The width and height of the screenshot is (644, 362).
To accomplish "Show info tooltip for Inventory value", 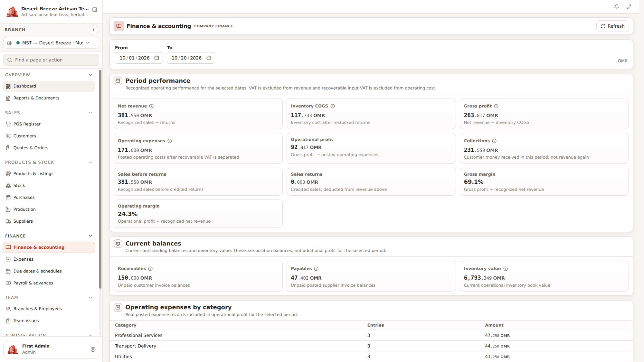I will (x=506, y=269).
